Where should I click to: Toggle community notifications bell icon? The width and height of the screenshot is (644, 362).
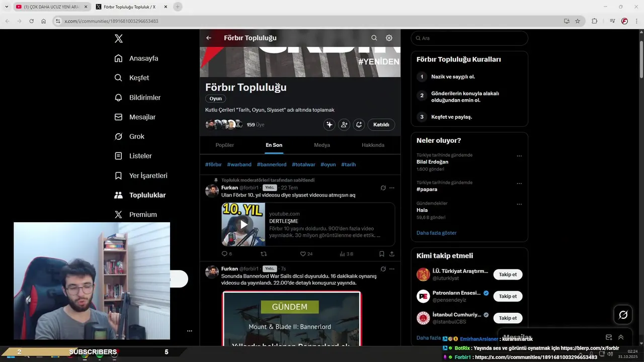(359, 125)
